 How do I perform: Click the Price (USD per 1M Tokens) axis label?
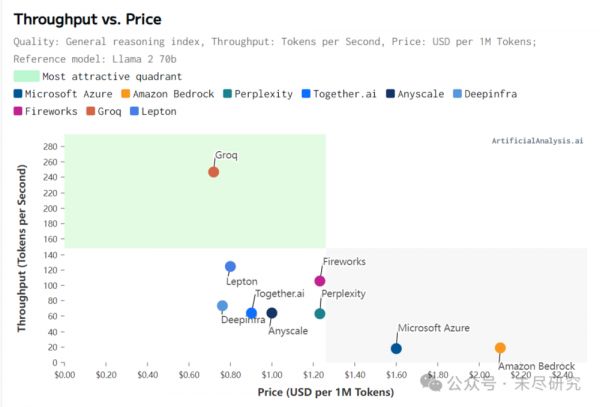tap(325, 391)
